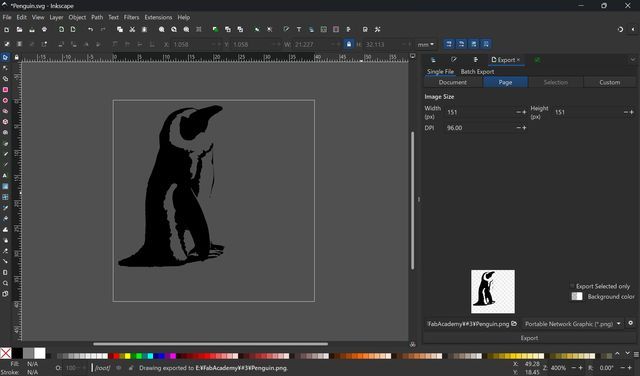Browse for export filename folder icon
The width and height of the screenshot is (640, 376).
[514, 324]
